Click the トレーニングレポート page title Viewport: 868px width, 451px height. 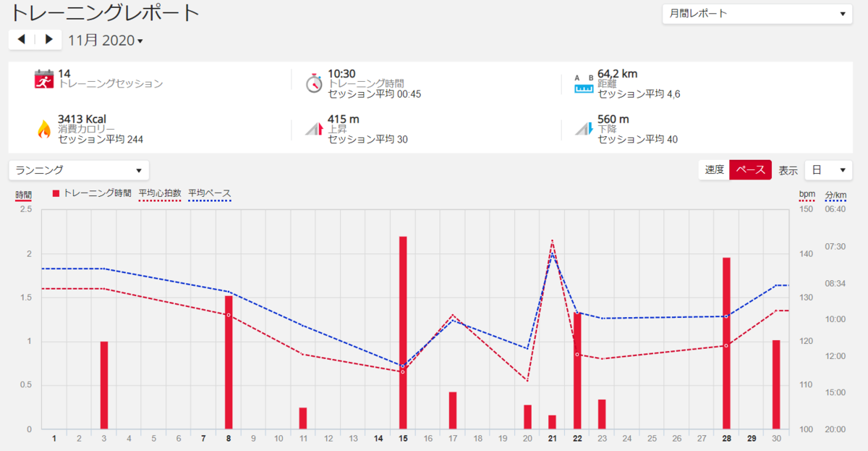coord(105,12)
